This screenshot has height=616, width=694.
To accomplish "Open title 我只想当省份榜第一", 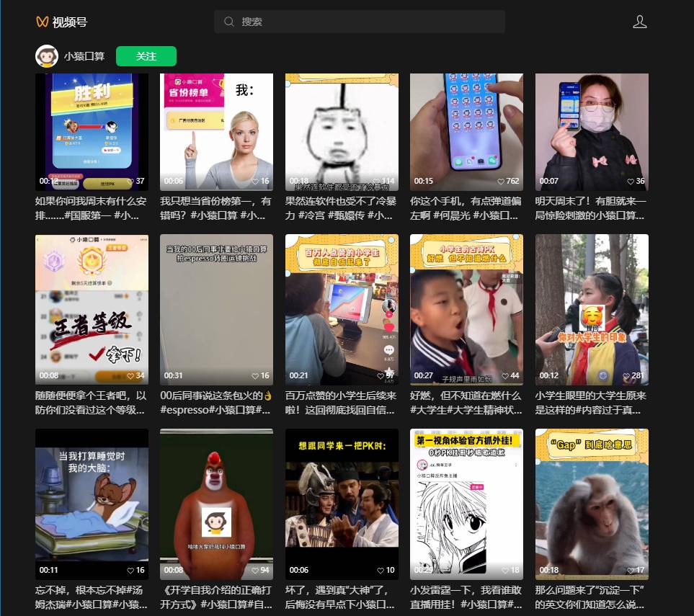I will [215, 208].
